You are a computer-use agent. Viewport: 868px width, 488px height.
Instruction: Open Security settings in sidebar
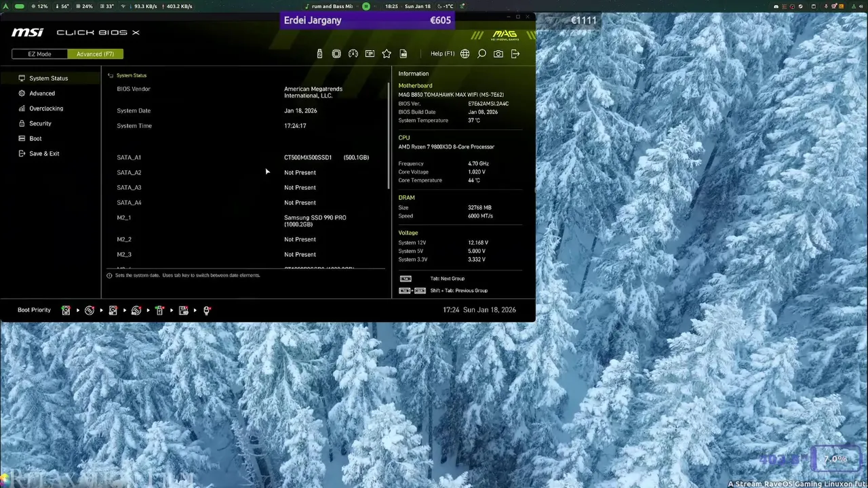tap(40, 123)
